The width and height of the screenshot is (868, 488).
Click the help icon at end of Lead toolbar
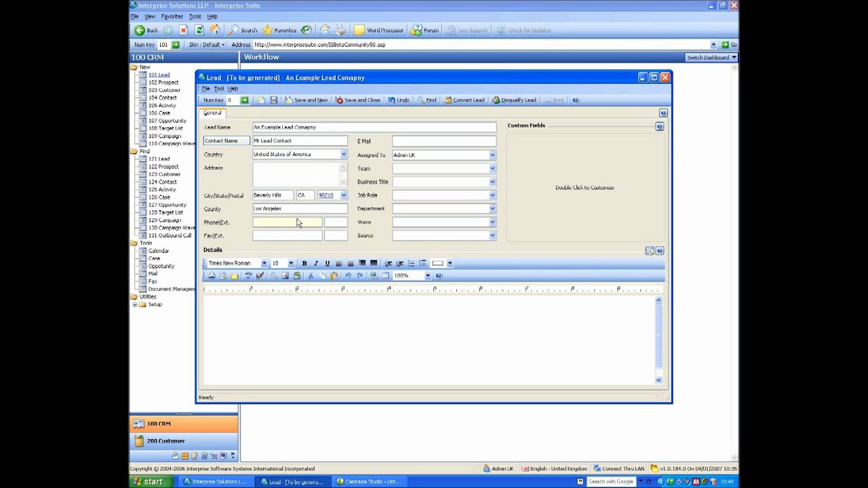pos(576,100)
